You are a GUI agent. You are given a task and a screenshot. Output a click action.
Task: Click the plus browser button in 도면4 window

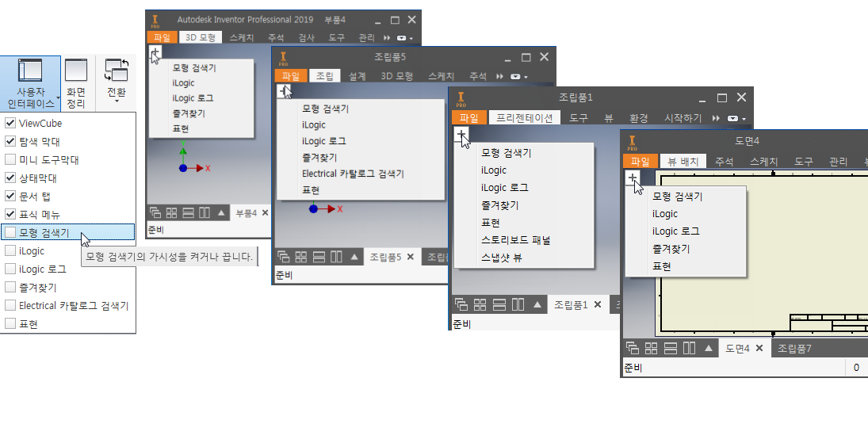pos(633,178)
